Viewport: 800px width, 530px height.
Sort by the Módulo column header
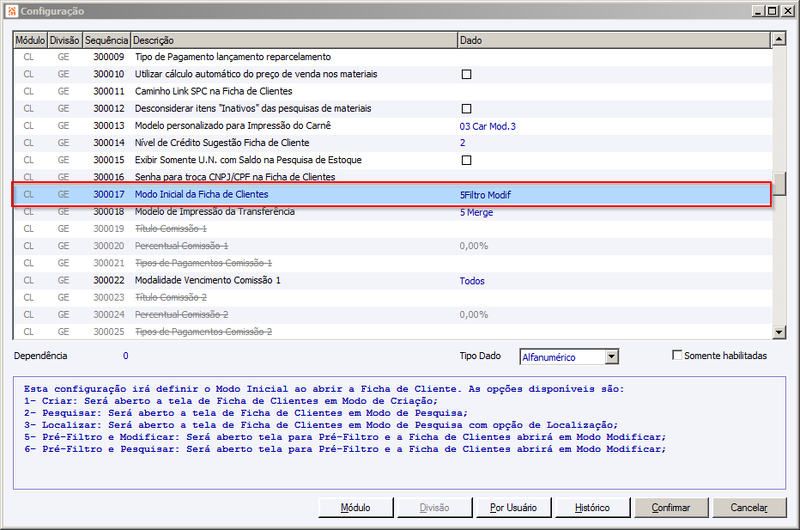[x=30, y=40]
